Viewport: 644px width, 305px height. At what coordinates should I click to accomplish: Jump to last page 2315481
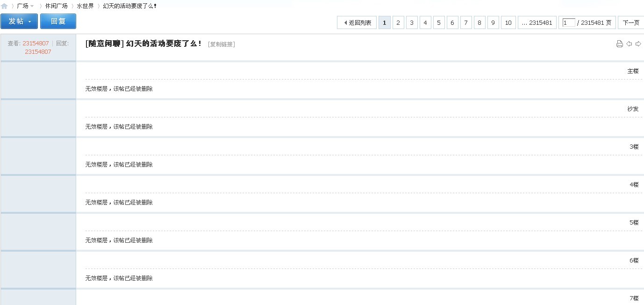coord(537,22)
